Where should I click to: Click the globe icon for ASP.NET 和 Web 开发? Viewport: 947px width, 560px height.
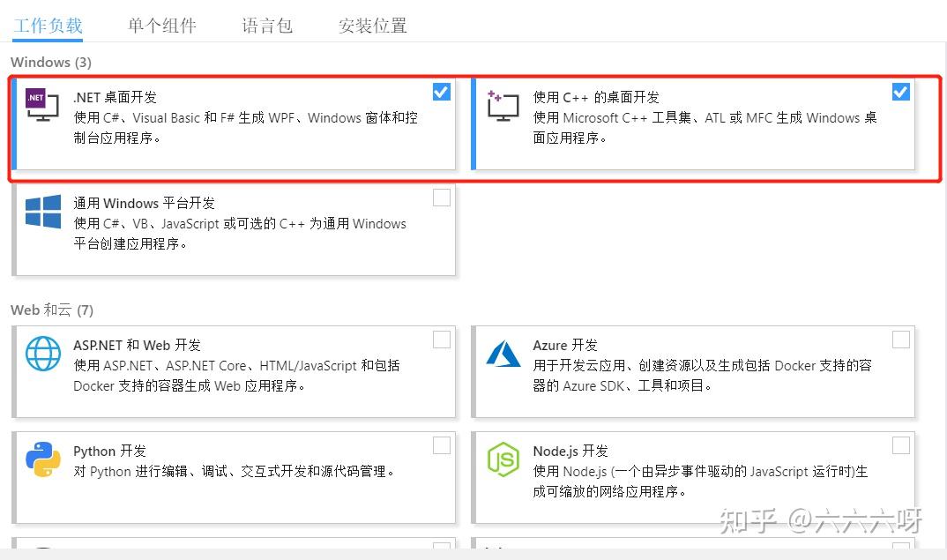pyautogui.click(x=43, y=354)
